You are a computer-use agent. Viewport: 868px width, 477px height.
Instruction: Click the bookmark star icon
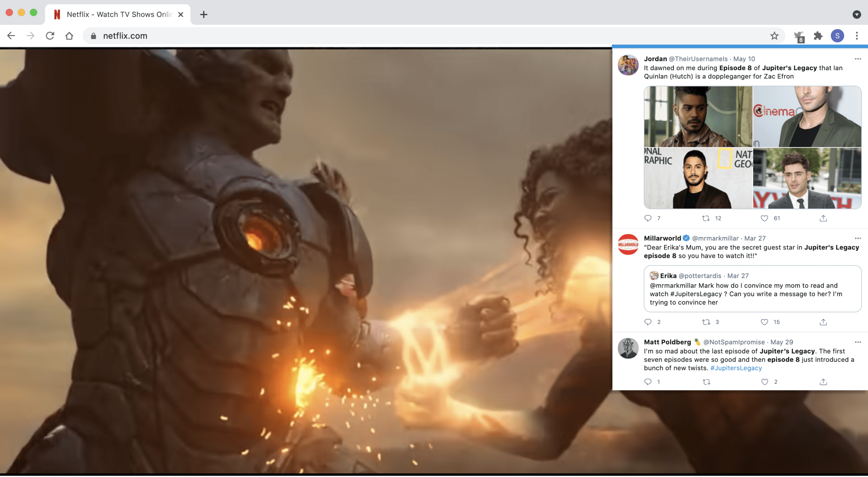775,36
